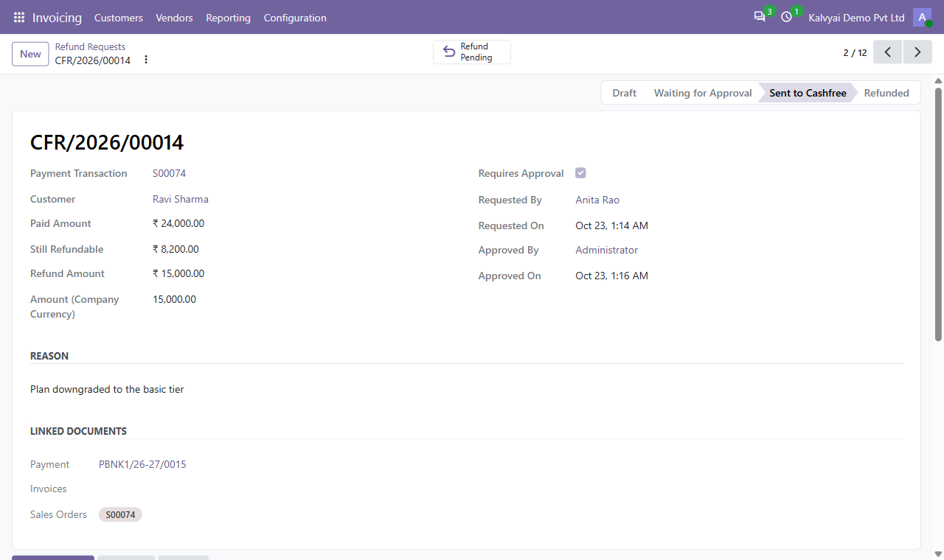Go back to Refund Requests breadcrumb
Image resolution: width=944 pixels, height=560 pixels.
90,46
